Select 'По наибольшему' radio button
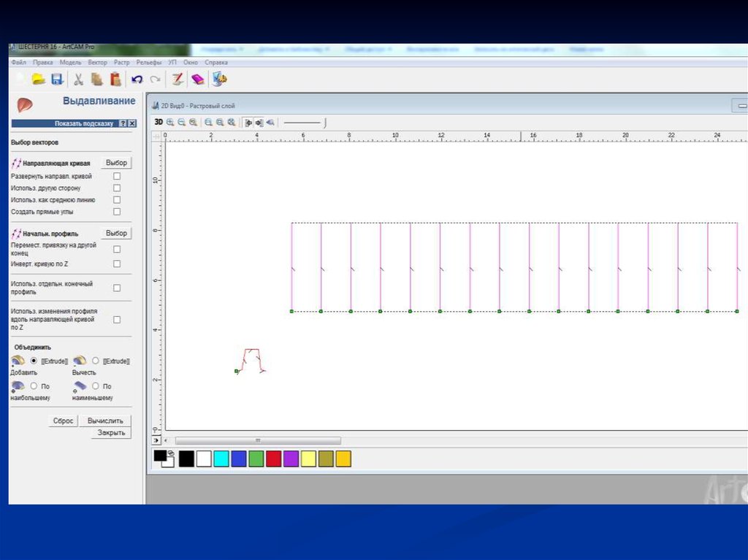Viewport: 748px width, 560px height. 34,386
